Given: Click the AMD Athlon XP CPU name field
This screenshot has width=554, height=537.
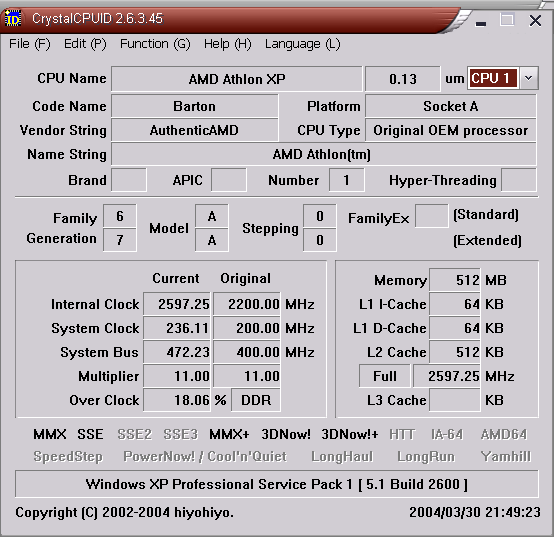Looking at the screenshot, I should click(237, 78).
